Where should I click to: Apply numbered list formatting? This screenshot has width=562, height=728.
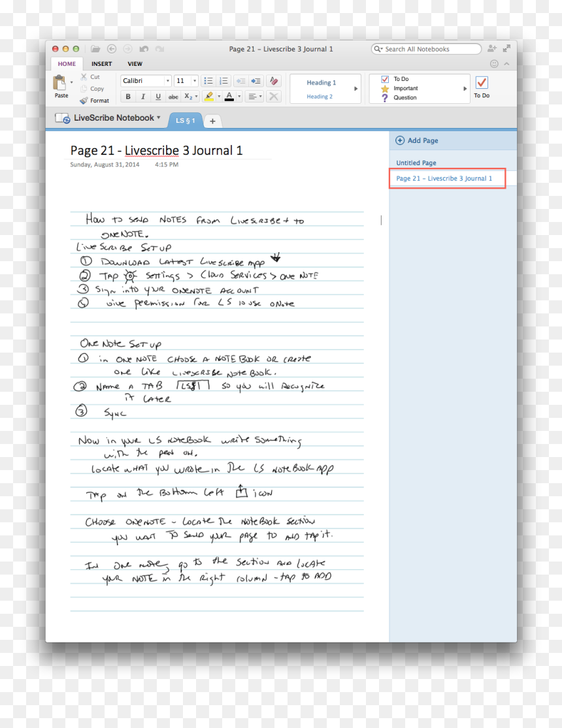(223, 81)
